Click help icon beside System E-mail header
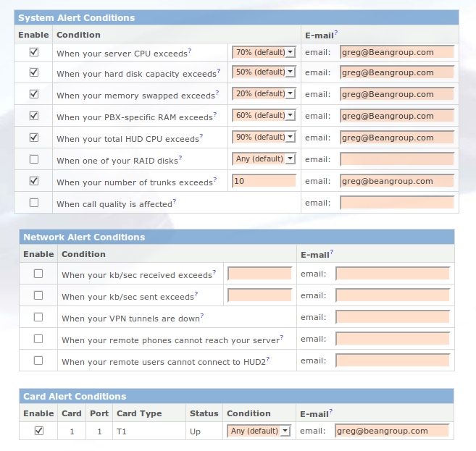The image size is (476, 451). pos(336,33)
